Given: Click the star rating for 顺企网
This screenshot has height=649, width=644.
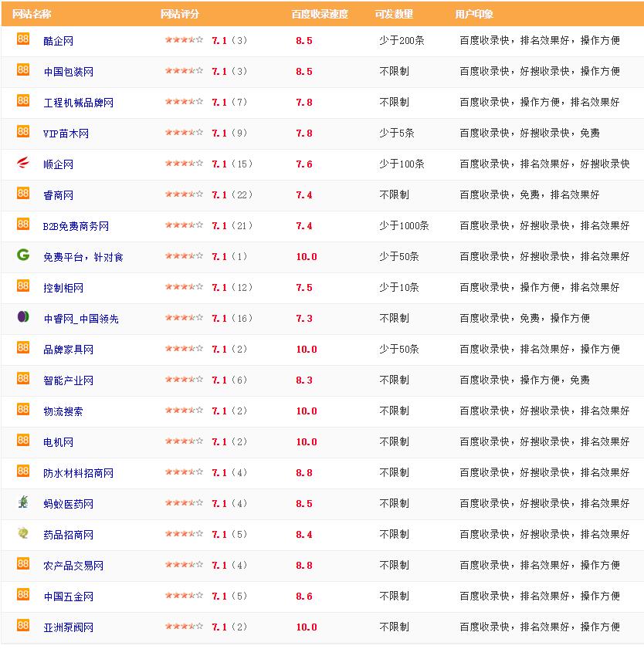Looking at the screenshot, I should point(184,163).
